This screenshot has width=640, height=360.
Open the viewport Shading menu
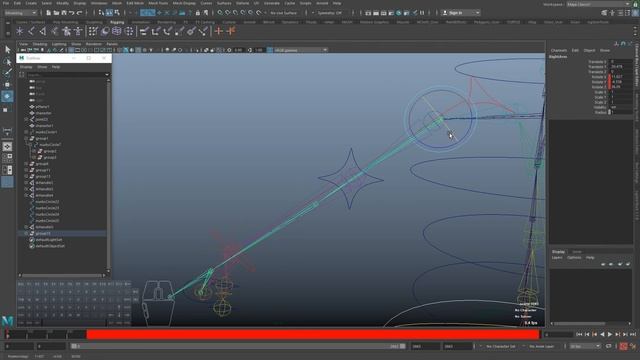tap(40, 44)
